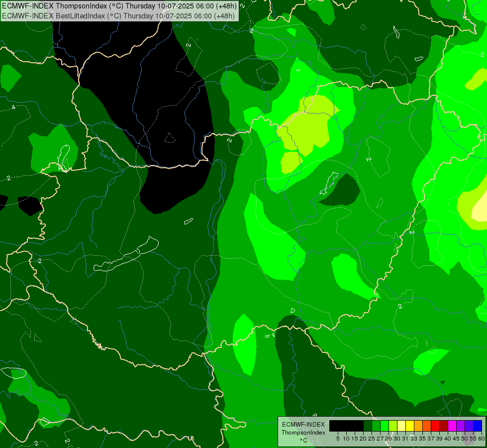The image size is (487, 448).
Task: Click the legend scale value '60'
Action: click(x=482, y=439)
